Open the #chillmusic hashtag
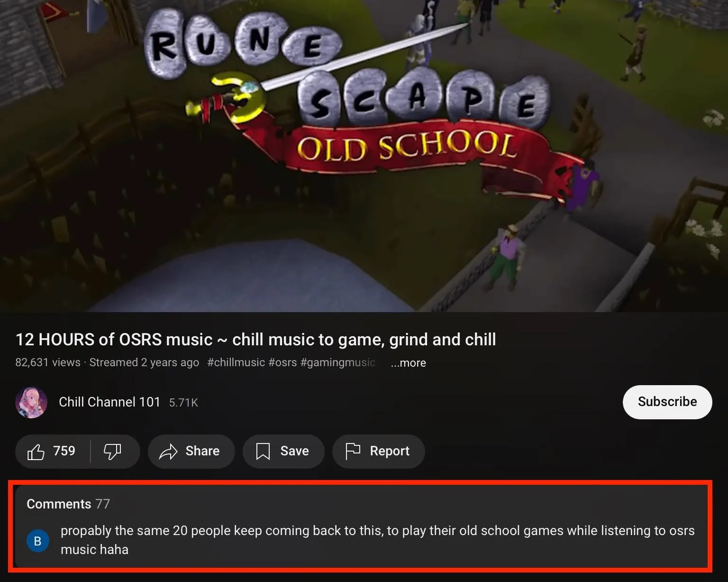The width and height of the screenshot is (728, 582). [236, 362]
